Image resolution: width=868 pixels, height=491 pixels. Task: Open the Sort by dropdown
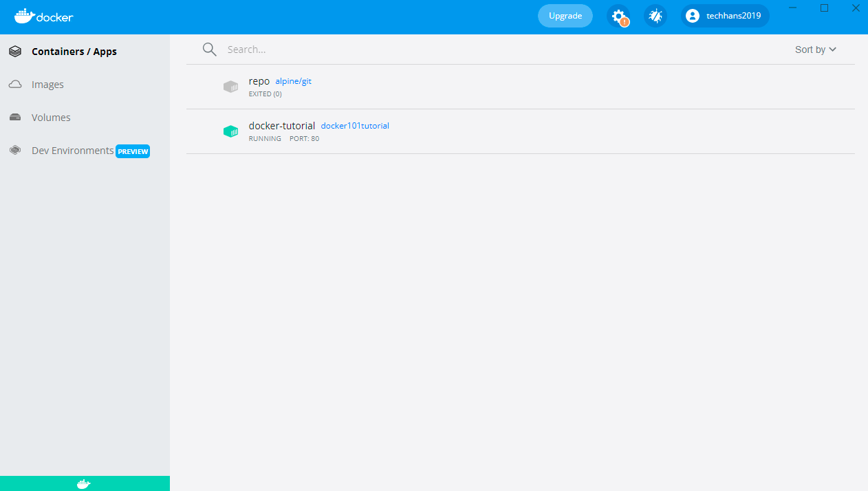816,50
